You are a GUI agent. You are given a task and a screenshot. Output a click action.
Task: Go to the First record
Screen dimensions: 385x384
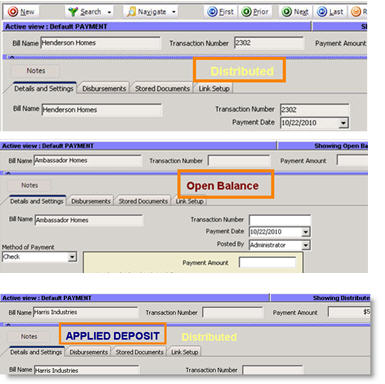pyautogui.click(x=220, y=12)
